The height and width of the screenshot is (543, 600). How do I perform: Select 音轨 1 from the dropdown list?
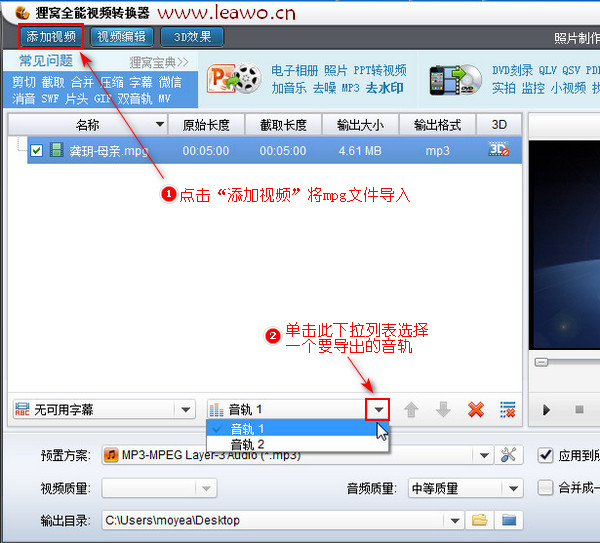point(297,429)
